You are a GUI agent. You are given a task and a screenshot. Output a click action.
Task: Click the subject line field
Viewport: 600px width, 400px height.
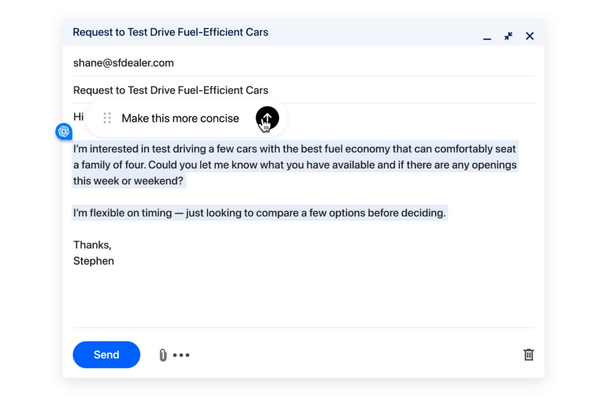click(x=171, y=90)
